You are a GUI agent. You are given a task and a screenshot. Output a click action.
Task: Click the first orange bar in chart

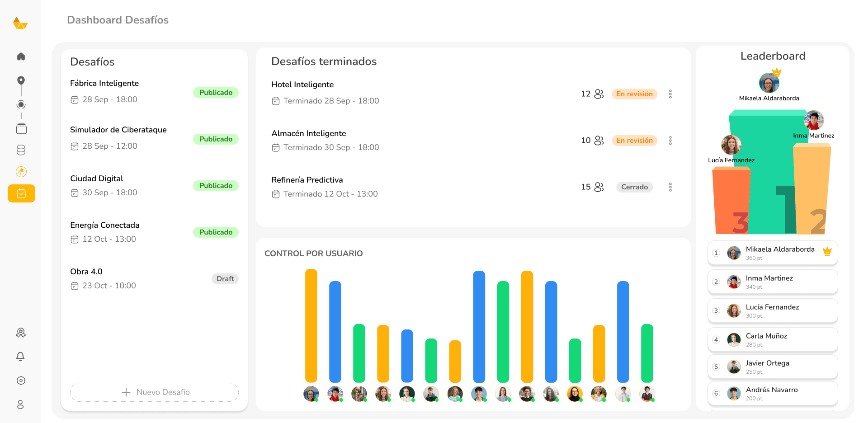(x=311, y=326)
